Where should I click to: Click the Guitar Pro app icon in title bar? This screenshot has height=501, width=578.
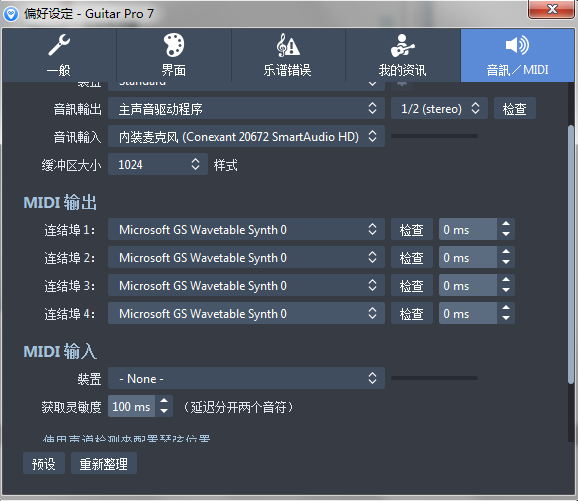pos(11,14)
